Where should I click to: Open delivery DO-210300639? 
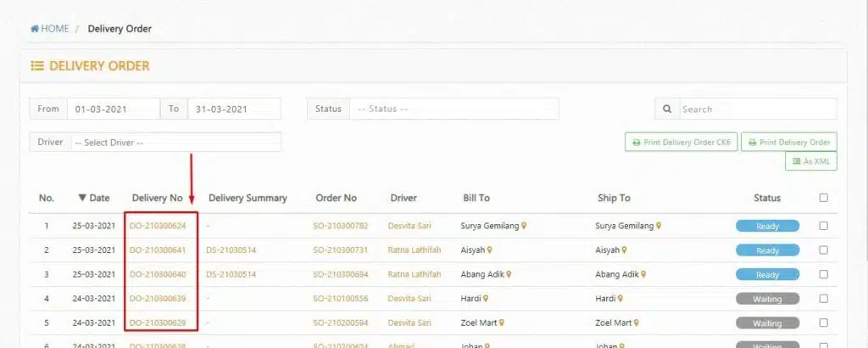(x=158, y=299)
